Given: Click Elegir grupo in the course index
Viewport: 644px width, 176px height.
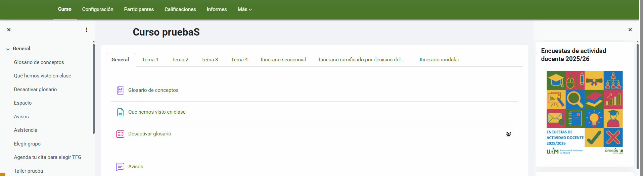Looking at the screenshot, I should pyautogui.click(x=27, y=144).
